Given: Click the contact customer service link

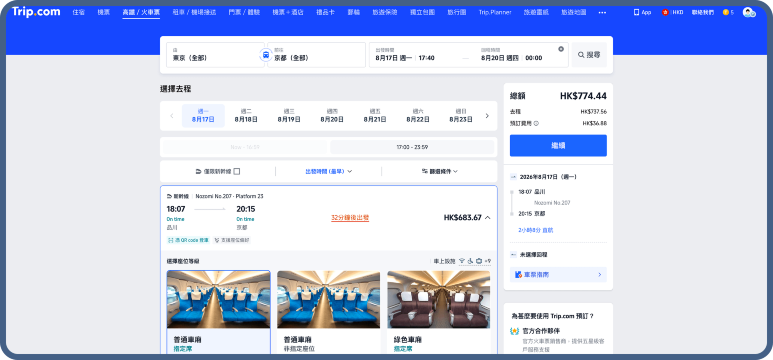Looking at the screenshot, I should click(x=703, y=12).
